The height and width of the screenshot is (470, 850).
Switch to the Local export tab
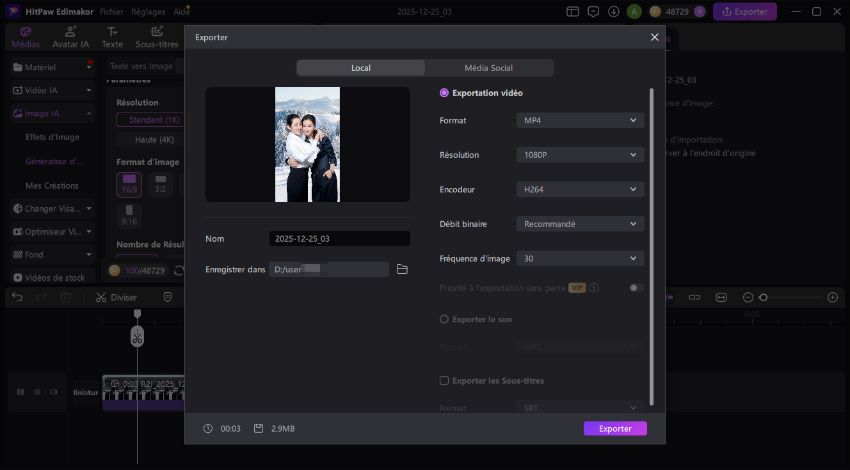[360, 68]
